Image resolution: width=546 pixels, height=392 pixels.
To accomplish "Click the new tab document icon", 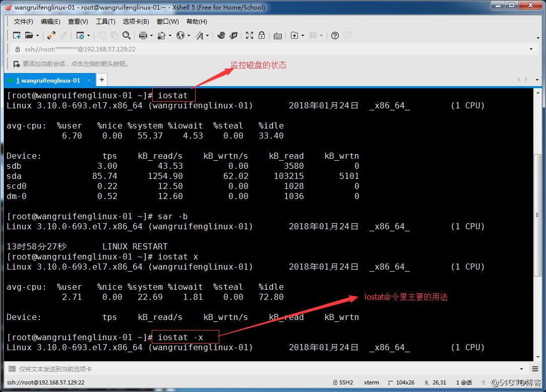I will coord(294,35).
